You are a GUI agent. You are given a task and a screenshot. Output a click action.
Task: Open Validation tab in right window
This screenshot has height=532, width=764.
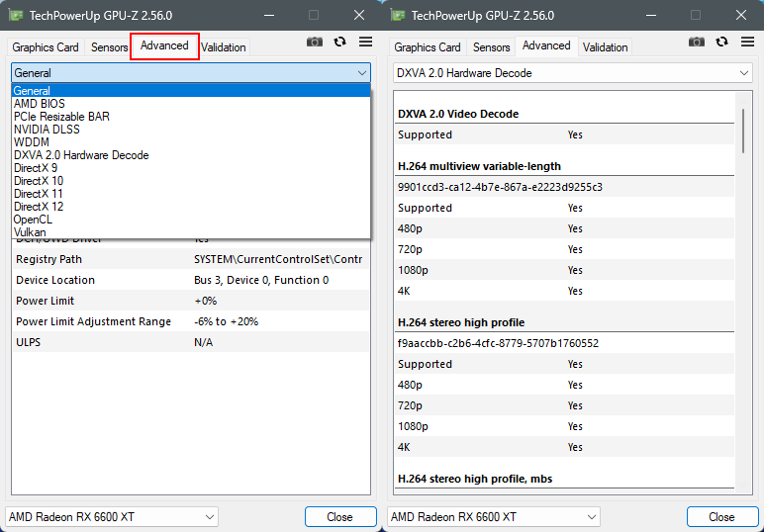pyautogui.click(x=605, y=47)
